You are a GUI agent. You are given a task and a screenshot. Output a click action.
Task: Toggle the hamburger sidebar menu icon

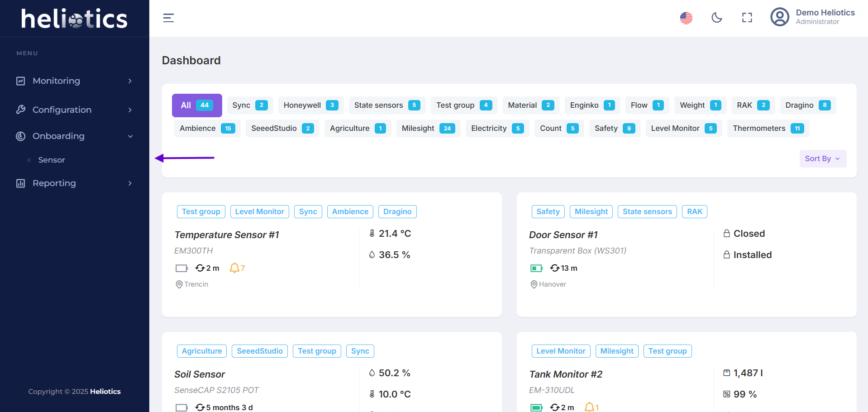coord(168,18)
